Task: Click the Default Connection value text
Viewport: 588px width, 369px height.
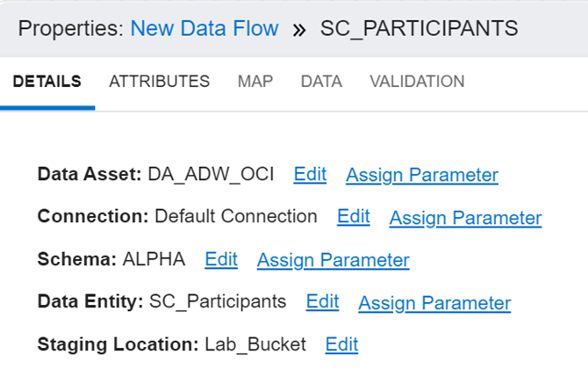Action: (x=236, y=217)
